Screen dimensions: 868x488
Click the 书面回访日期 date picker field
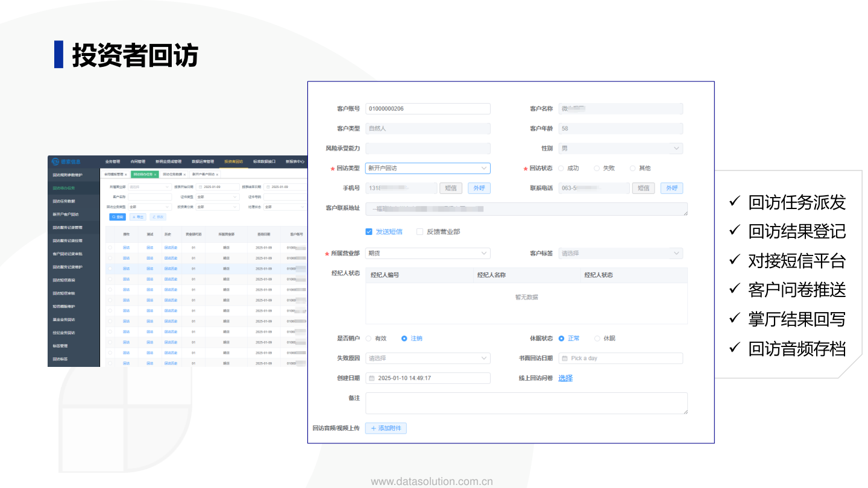click(621, 358)
